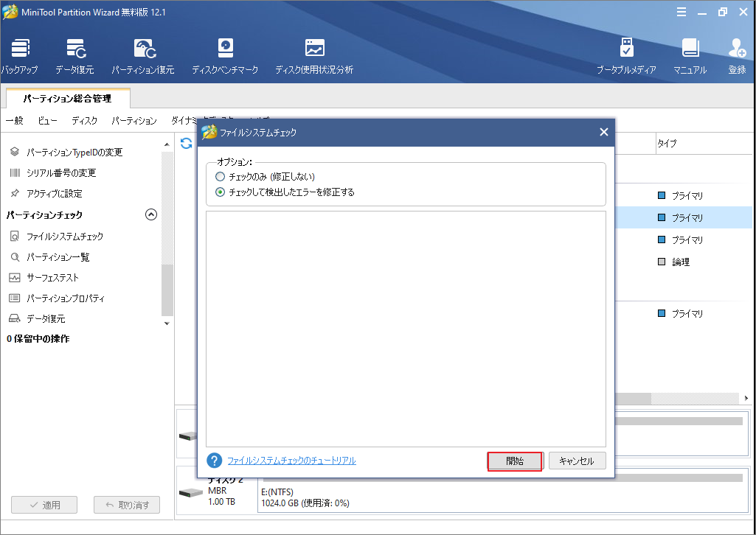This screenshot has width=756, height=535.
Task: Collapse the パーティションチェック section
Action: coord(151,215)
